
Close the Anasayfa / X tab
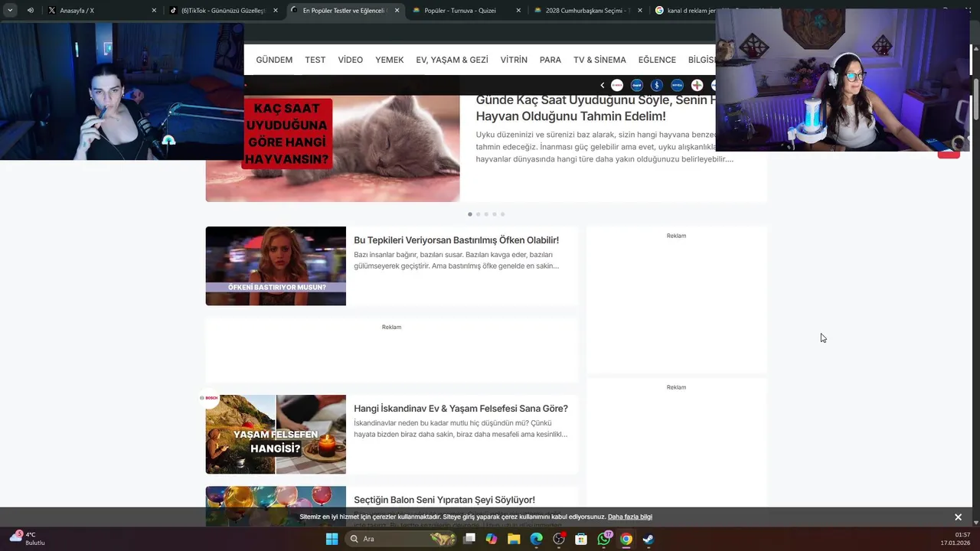[x=154, y=11]
